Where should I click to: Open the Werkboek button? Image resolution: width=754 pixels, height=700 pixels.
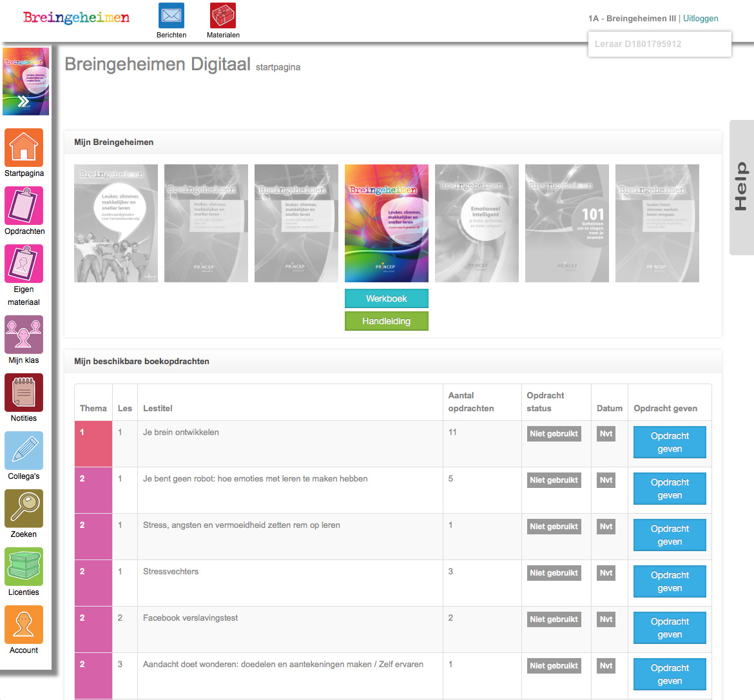[x=387, y=298]
